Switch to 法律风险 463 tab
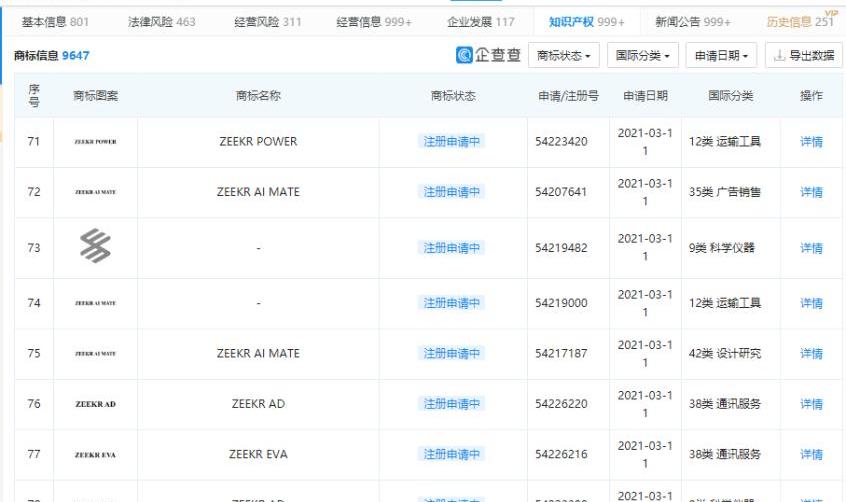 161,22
